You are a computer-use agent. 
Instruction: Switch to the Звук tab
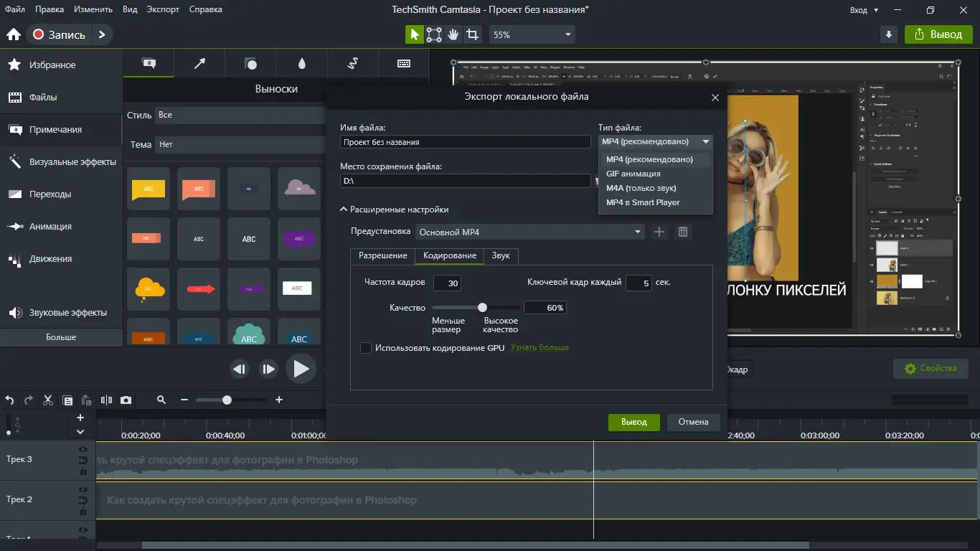[x=501, y=255]
